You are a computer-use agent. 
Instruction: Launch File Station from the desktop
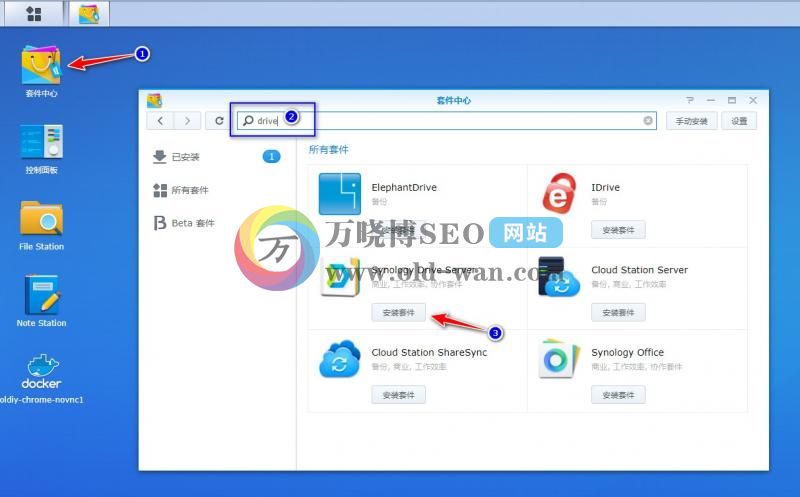[41, 226]
